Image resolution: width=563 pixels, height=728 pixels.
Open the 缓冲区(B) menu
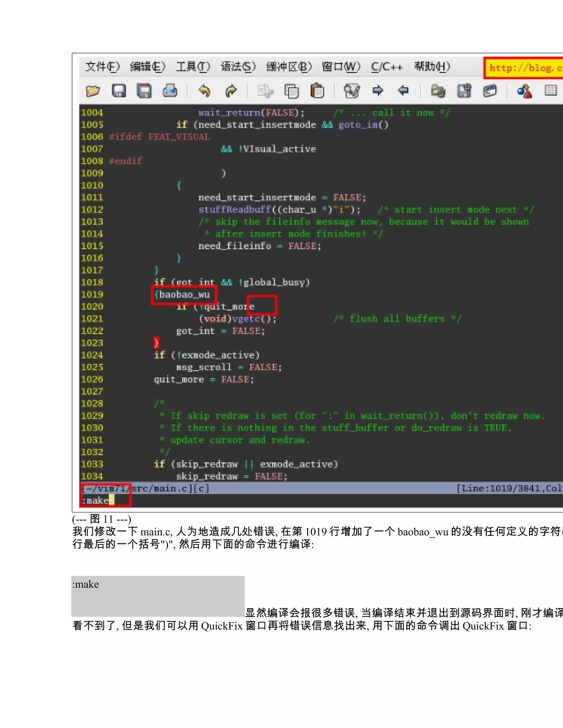pos(289,67)
